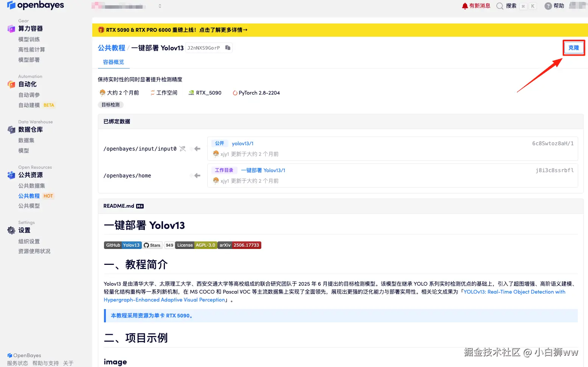Click the 公共资源 section icon

click(11, 175)
